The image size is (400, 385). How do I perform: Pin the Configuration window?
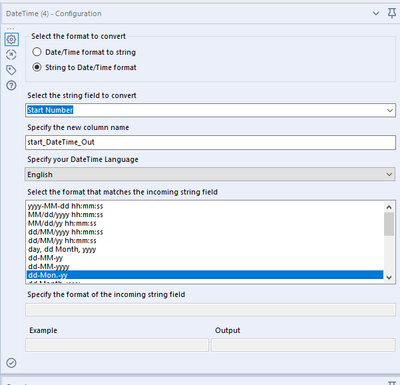pos(392,13)
